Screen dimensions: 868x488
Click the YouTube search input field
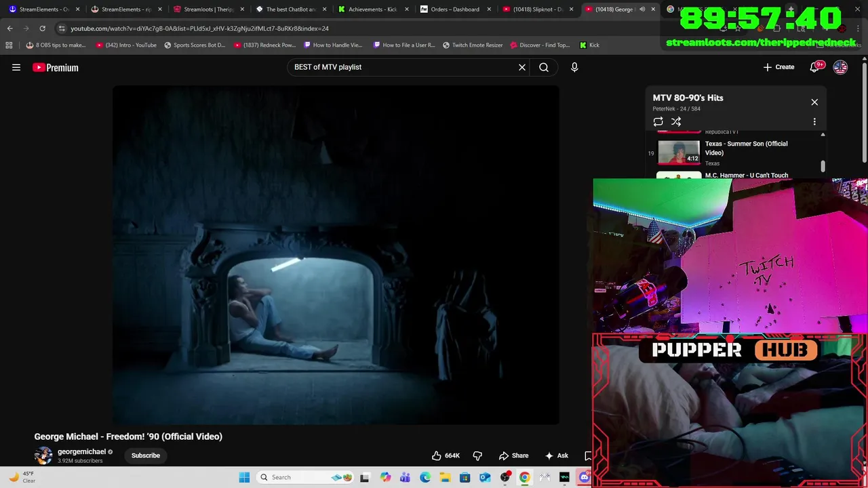[x=403, y=67]
